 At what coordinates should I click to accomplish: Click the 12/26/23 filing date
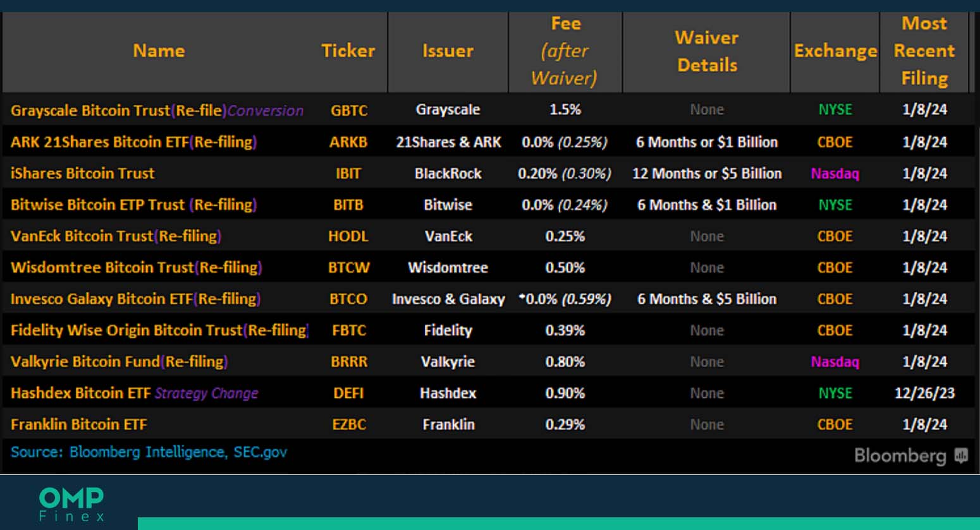924,393
